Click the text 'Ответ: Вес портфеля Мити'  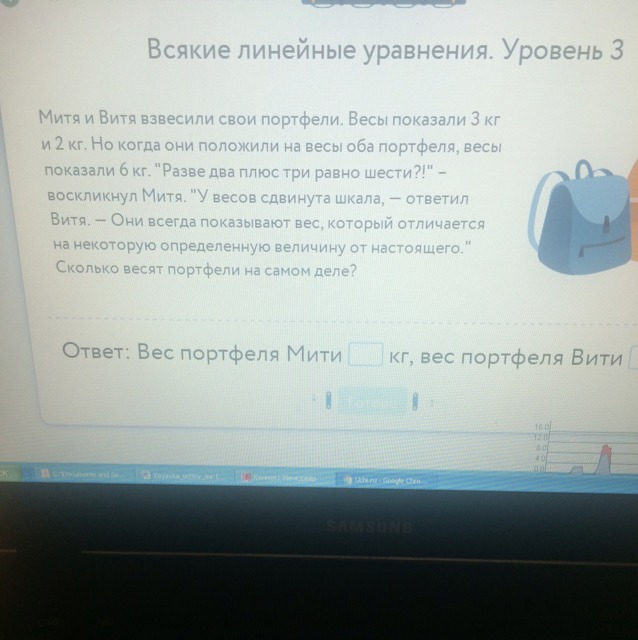[202, 353]
